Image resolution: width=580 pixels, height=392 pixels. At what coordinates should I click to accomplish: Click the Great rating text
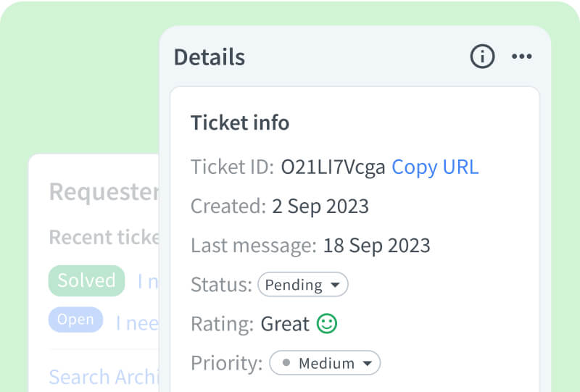(x=285, y=323)
